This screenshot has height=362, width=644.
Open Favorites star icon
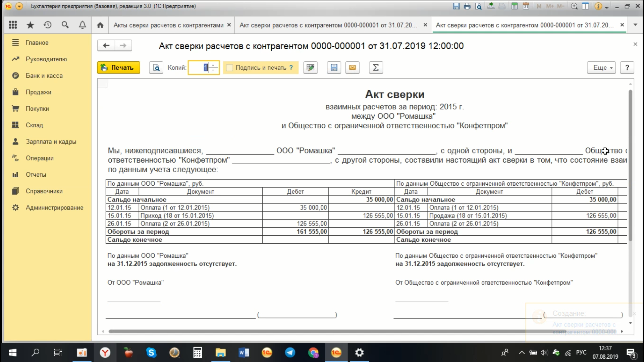30,25
